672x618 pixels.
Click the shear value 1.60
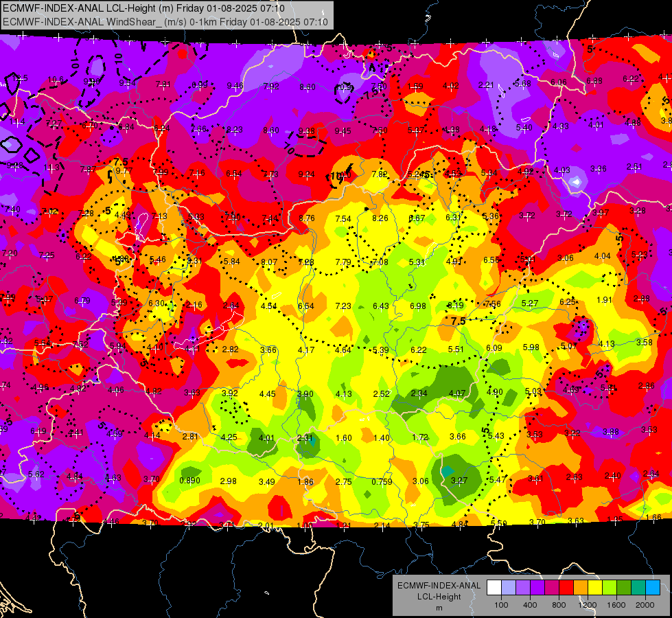344,438
